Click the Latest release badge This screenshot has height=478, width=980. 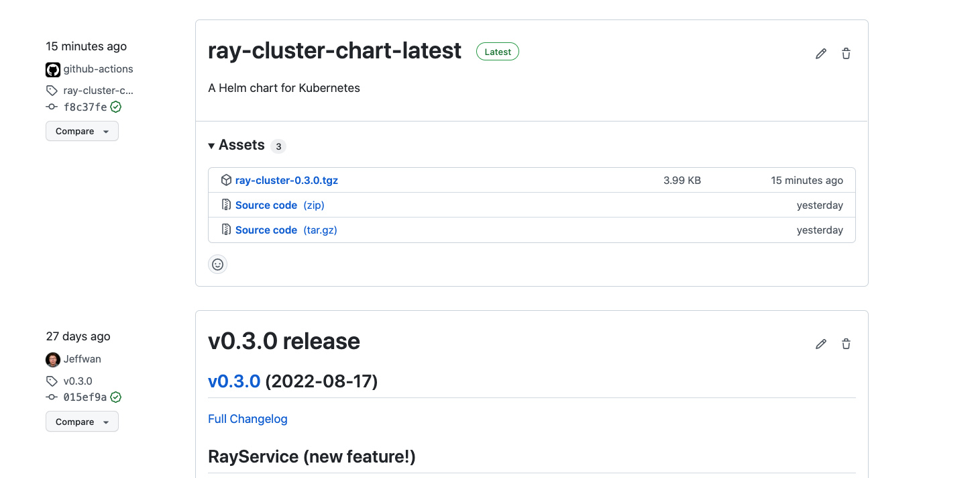[497, 51]
